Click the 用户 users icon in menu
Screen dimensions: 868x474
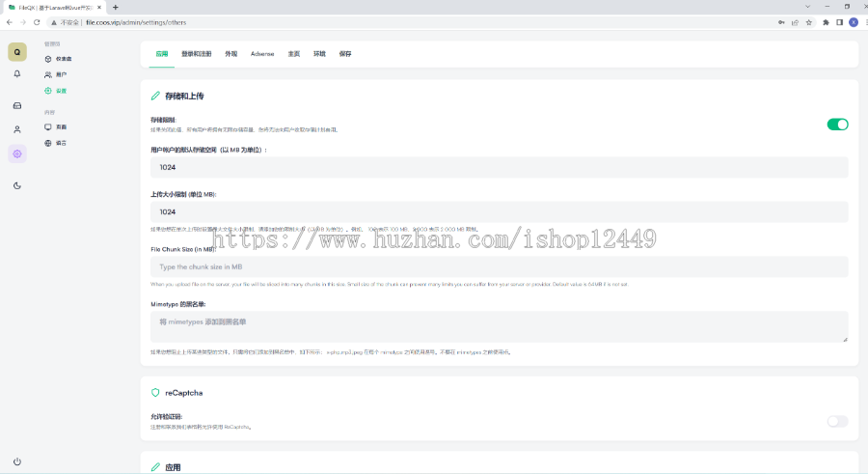48,74
